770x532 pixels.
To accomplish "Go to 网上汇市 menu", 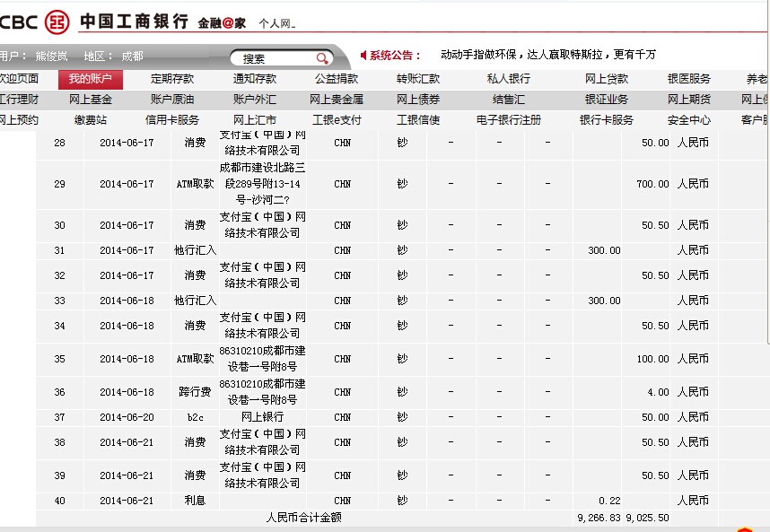I will (x=254, y=120).
